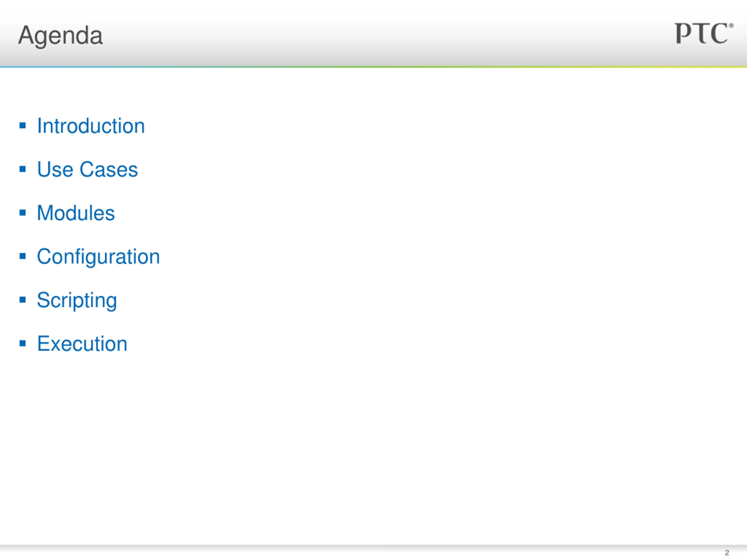Click the bullet beside Modules

23,213
